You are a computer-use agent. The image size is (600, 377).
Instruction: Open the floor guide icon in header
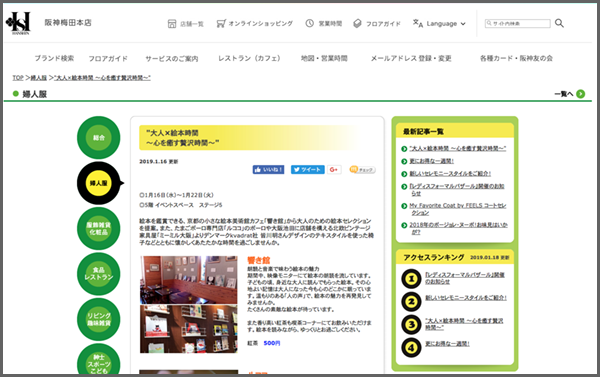pyautogui.click(x=357, y=23)
